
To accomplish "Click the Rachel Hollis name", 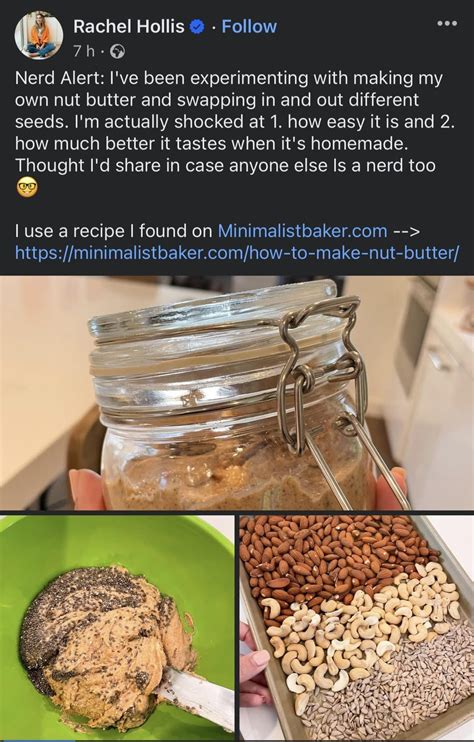I will (x=129, y=26).
